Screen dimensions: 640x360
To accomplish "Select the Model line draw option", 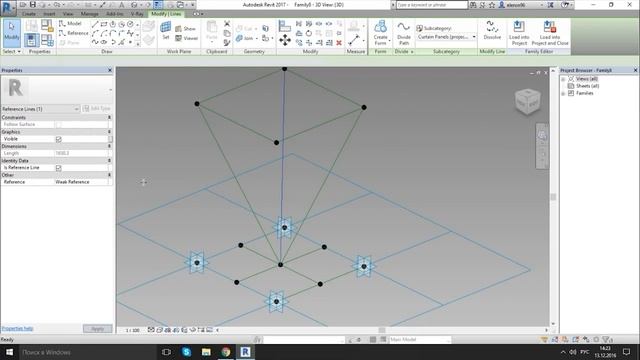I will point(70,24).
